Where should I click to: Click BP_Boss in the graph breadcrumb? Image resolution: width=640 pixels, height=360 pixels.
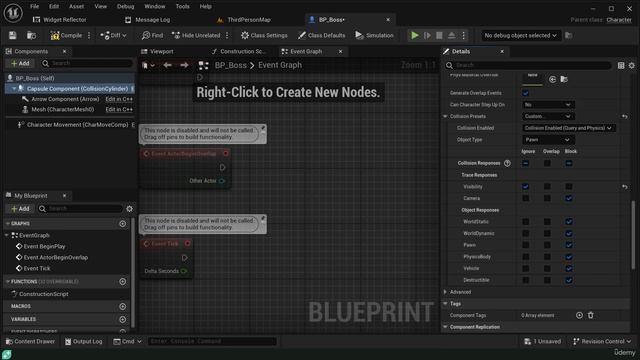click(x=231, y=65)
